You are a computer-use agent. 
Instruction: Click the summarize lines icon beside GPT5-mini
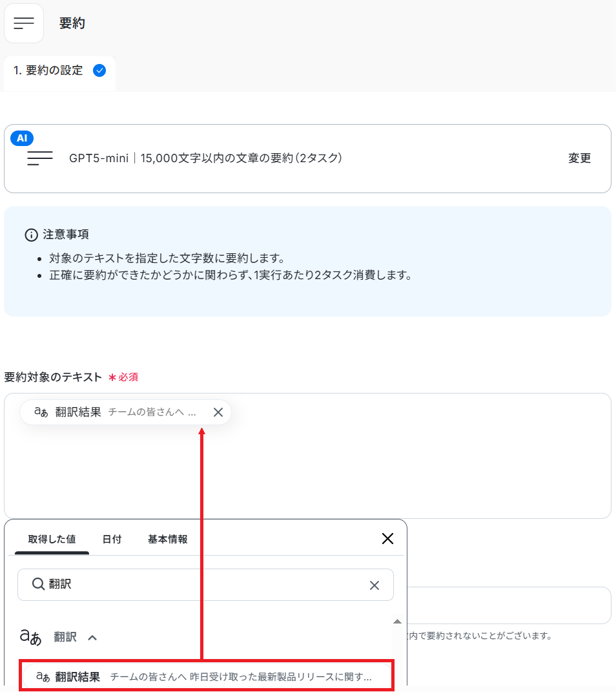39,158
